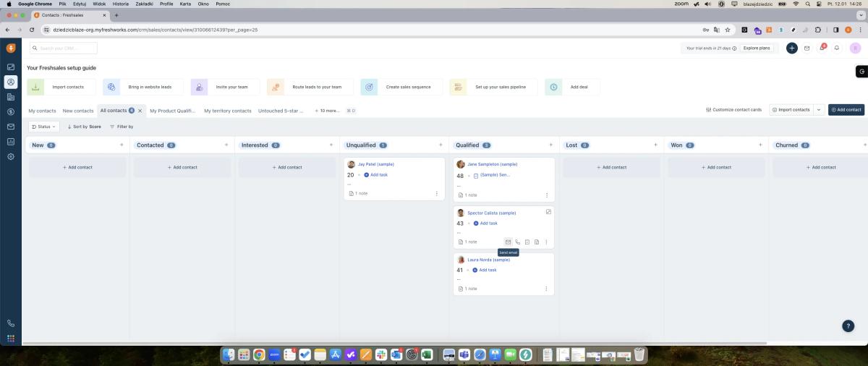Change the Sort by Score option

84,127
